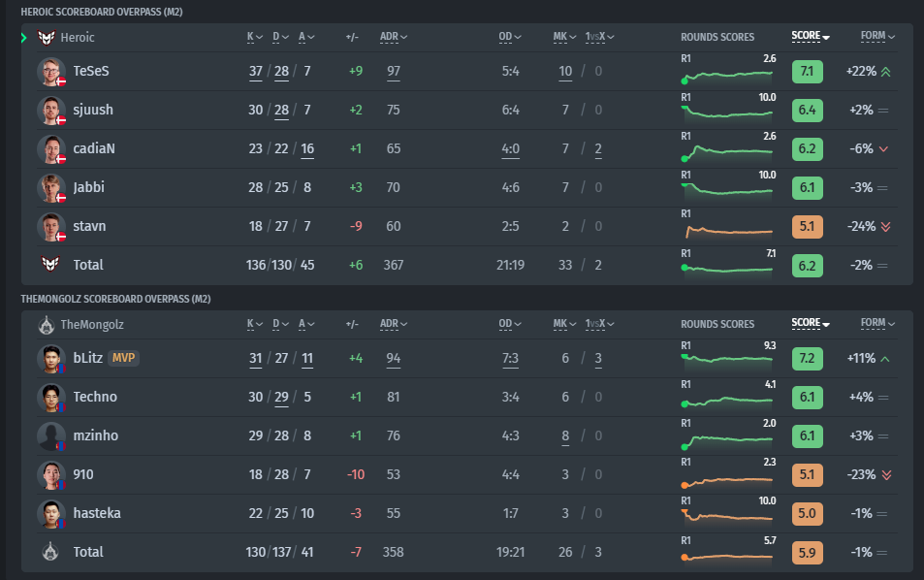Sort Heroic table by FORM
Screen dimensions: 924x580
(x=877, y=36)
